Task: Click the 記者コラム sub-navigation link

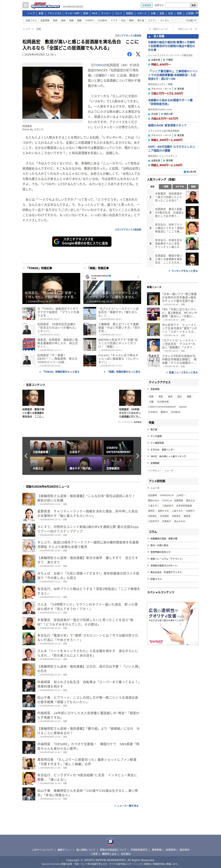Action: (x=31, y=21)
